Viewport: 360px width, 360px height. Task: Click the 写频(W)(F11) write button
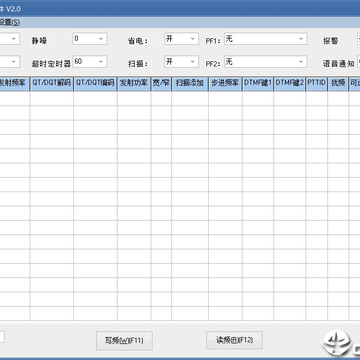[x=124, y=340]
